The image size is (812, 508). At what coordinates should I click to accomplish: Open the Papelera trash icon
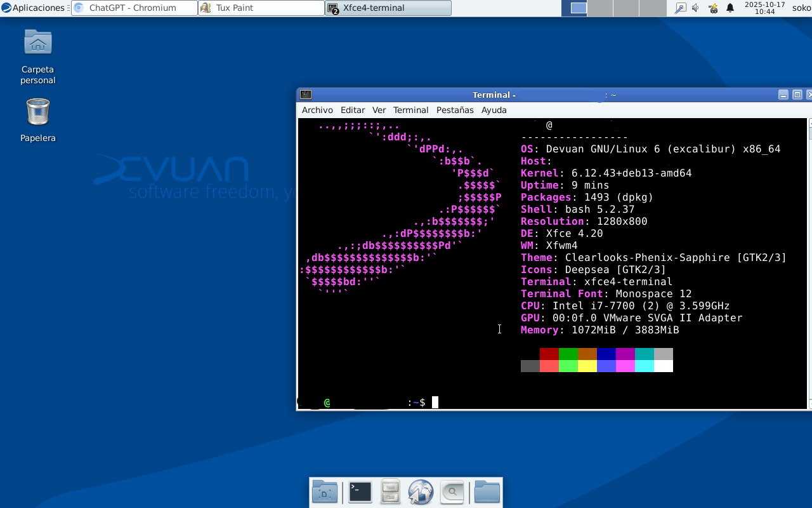(38, 112)
